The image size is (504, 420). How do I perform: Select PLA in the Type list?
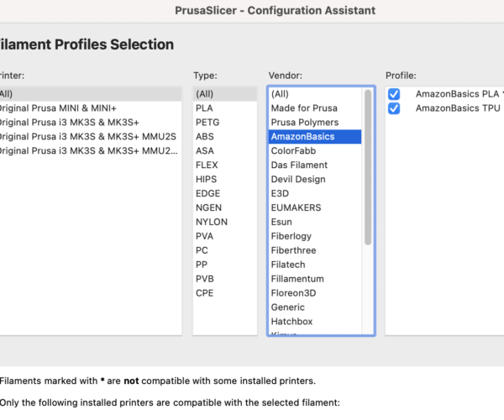tap(224, 108)
